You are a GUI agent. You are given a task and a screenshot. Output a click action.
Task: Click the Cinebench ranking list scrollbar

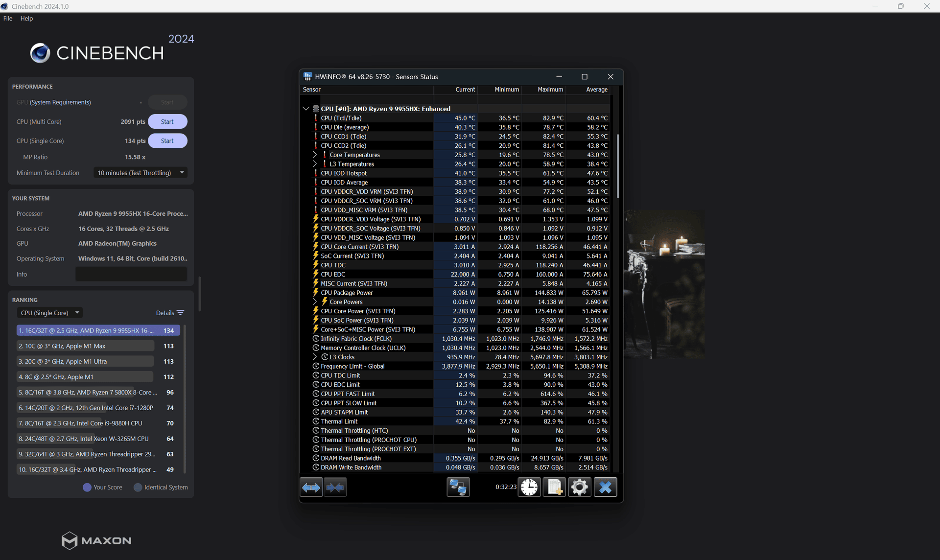pyautogui.click(x=185, y=399)
